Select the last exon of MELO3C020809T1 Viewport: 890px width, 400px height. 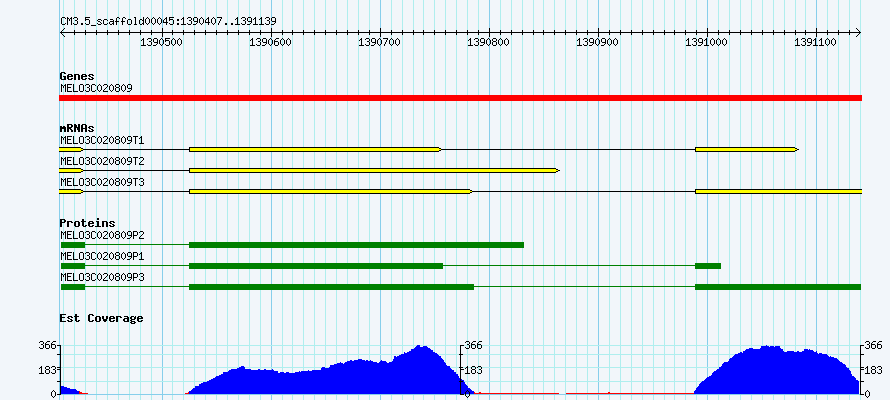(747, 149)
